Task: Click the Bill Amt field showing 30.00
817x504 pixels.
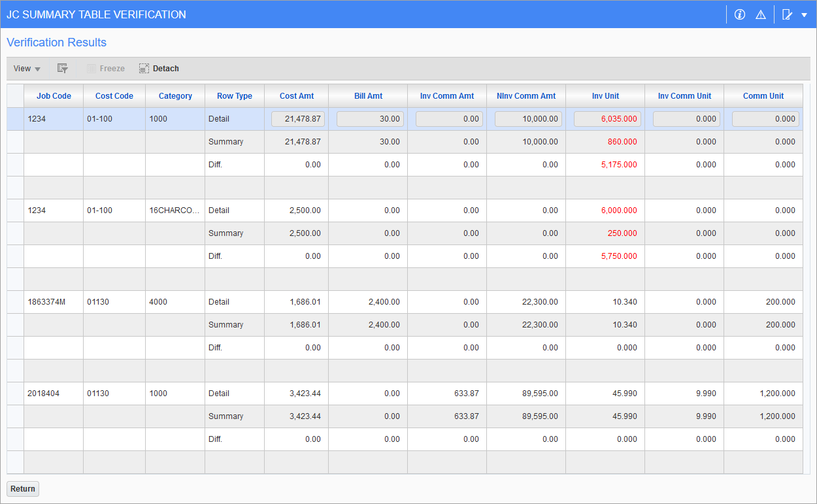Action: click(x=370, y=119)
